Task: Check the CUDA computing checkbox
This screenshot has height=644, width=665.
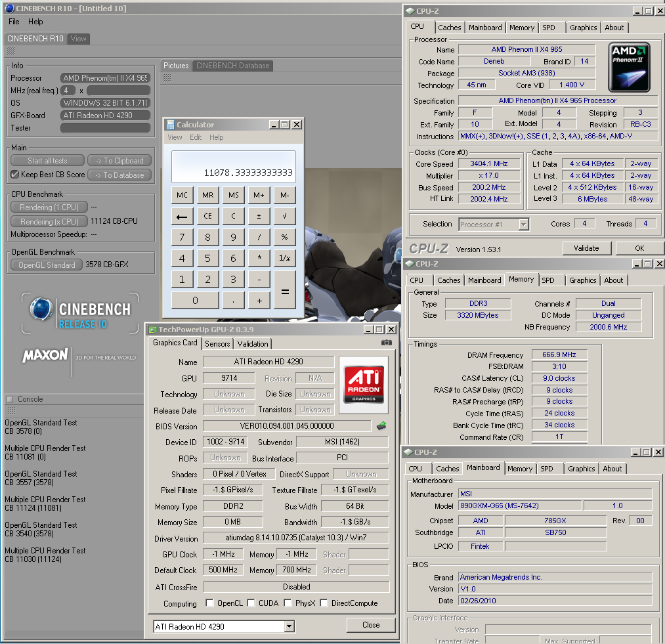Action: click(252, 603)
